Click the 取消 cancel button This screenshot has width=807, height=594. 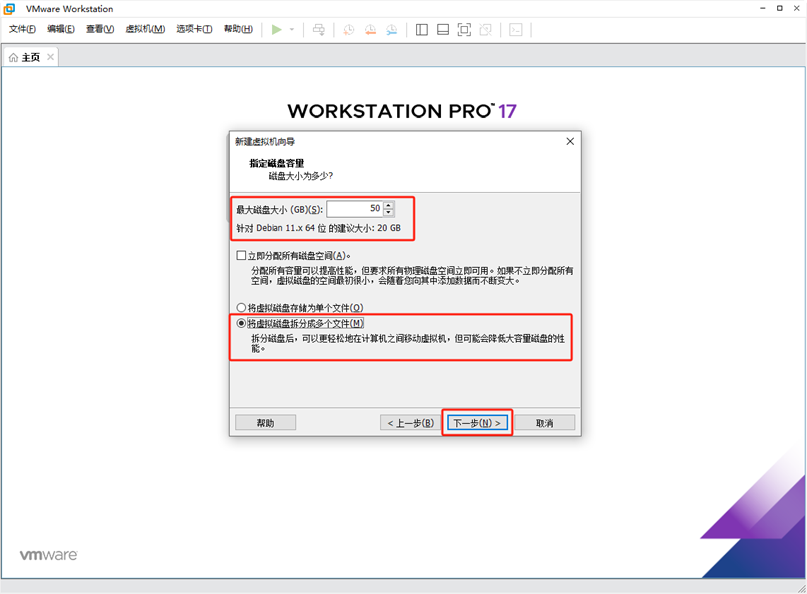(545, 423)
